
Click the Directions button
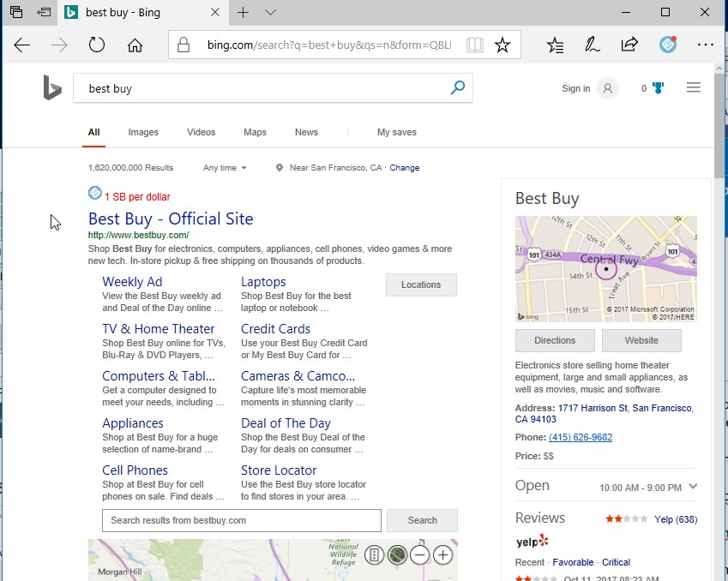[x=555, y=340]
